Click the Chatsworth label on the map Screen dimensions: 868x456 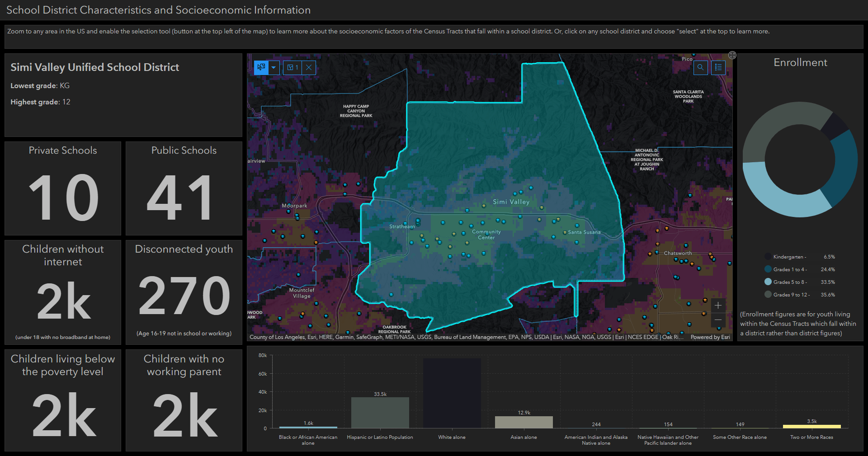pyautogui.click(x=678, y=253)
